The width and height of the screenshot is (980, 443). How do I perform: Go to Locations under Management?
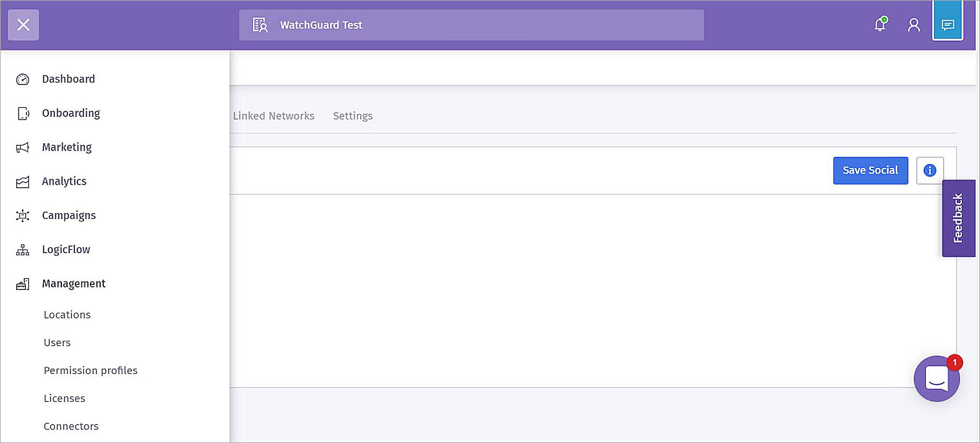(x=67, y=315)
